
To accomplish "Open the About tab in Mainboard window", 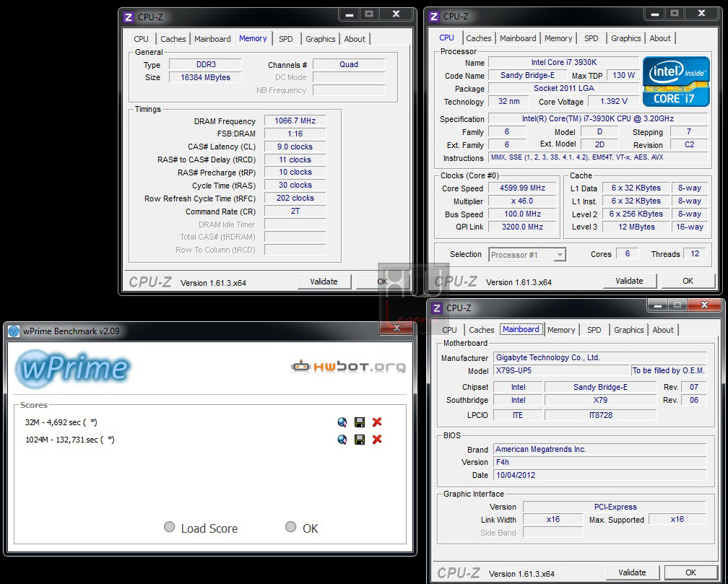I will pos(662,330).
